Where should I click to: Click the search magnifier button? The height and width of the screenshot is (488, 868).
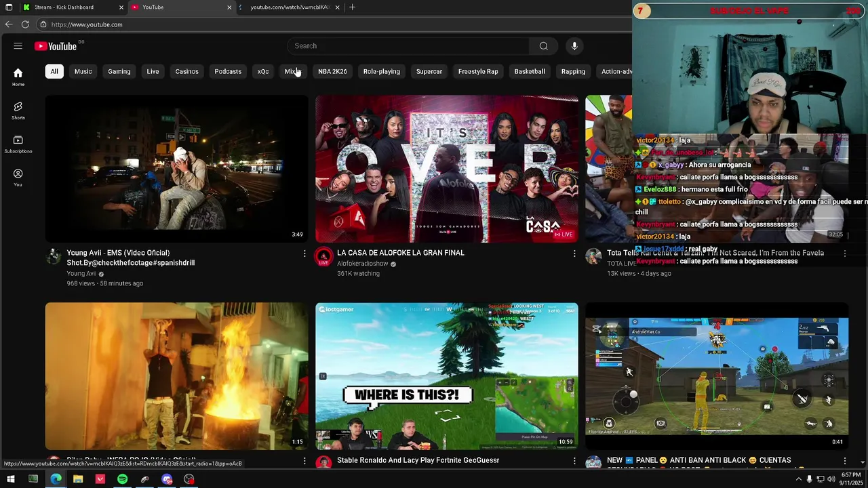[543, 46]
